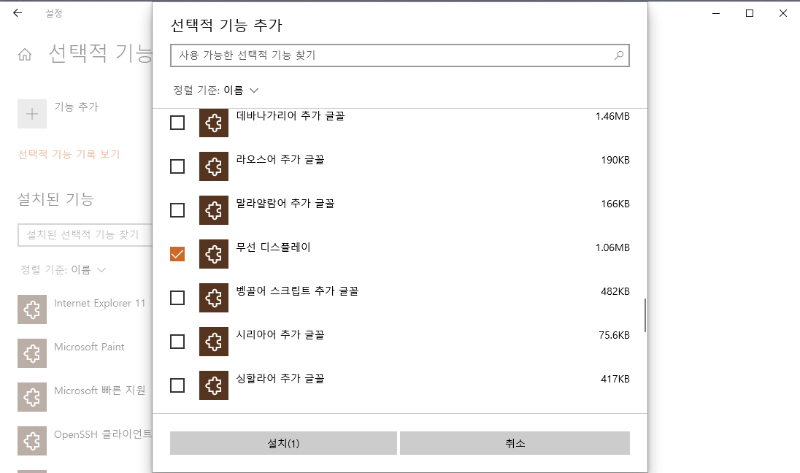Click the 라오스어 추가 글꼴 feature icon
The width and height of the screenshot is (800, 473).
point(213,166)
